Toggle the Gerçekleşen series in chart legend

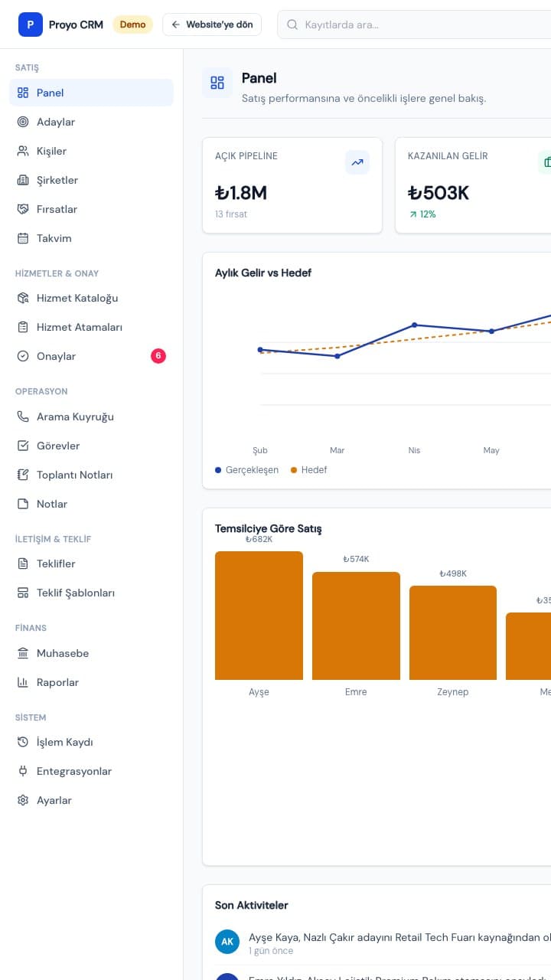(247, 470)
